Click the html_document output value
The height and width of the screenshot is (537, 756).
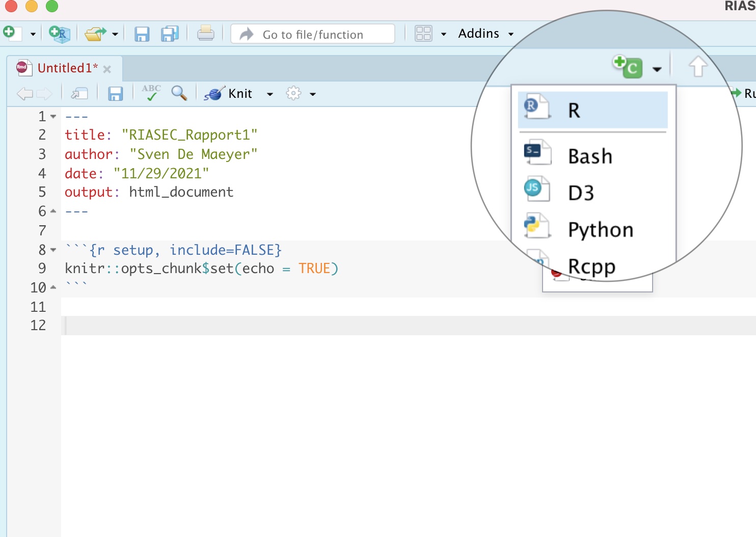(x=181, y=192)
